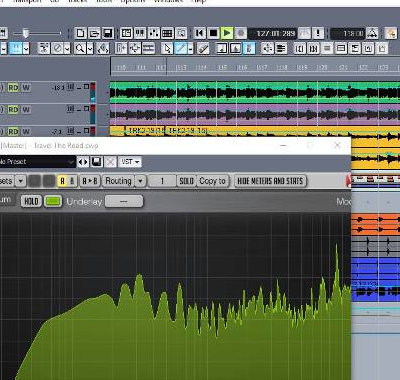Select the magnifying glass zoom tool
This screenshot has height=380, width=400.
pyautogui.click(x=80, y=48)
